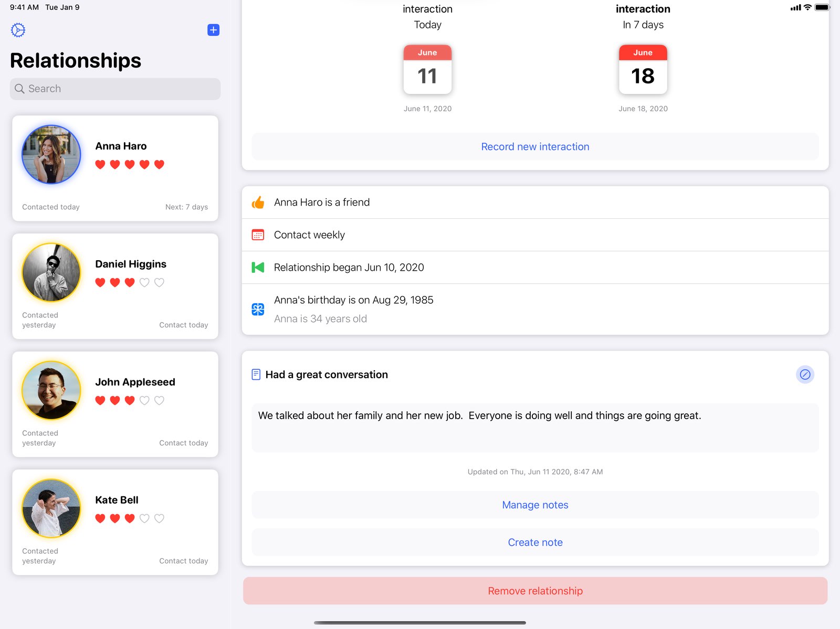Select the Contact weekly row
This screenshot has height=629, width=840.
point(535,235)
